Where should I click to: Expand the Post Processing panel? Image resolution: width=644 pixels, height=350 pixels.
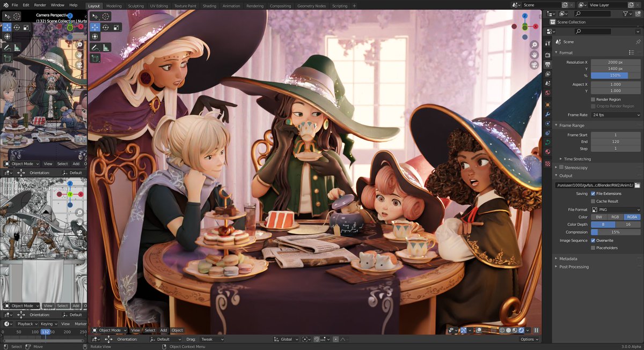click(573, 266)
